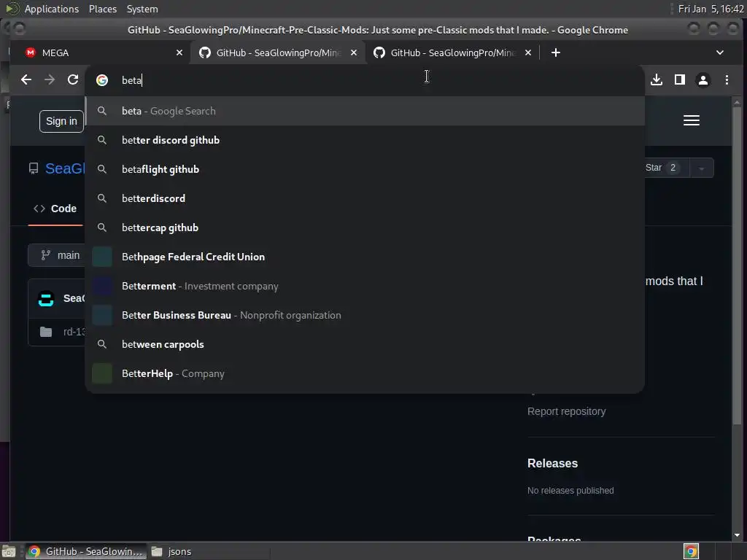Expand the tab search chevron
747x560 pixels.
(720, 52)
